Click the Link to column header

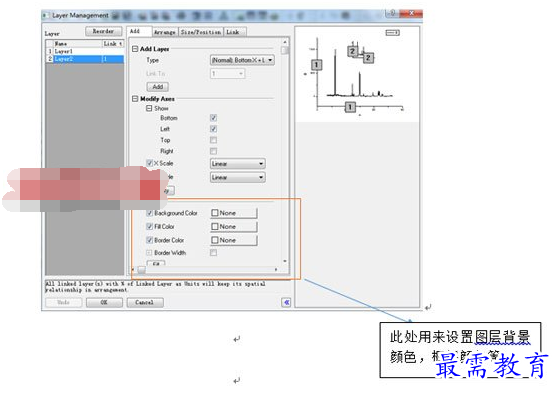click(113, 44)
